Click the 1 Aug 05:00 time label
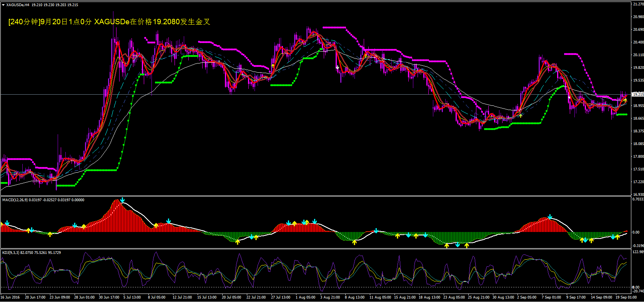 coord(305,297)
